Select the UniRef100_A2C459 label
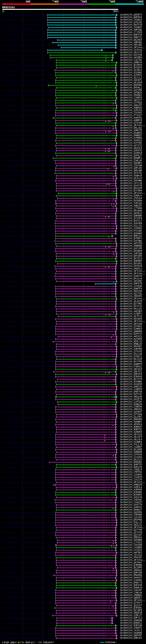 (x=131, y=90)
